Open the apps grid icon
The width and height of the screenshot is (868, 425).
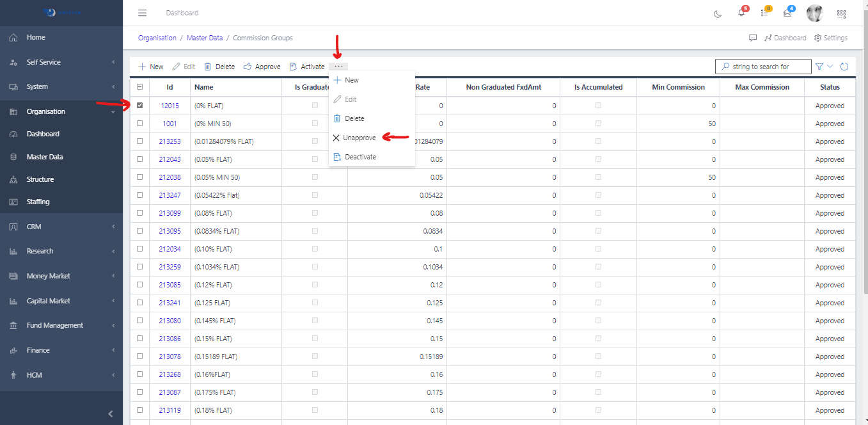pyautogui.click(x=841, y=13)
